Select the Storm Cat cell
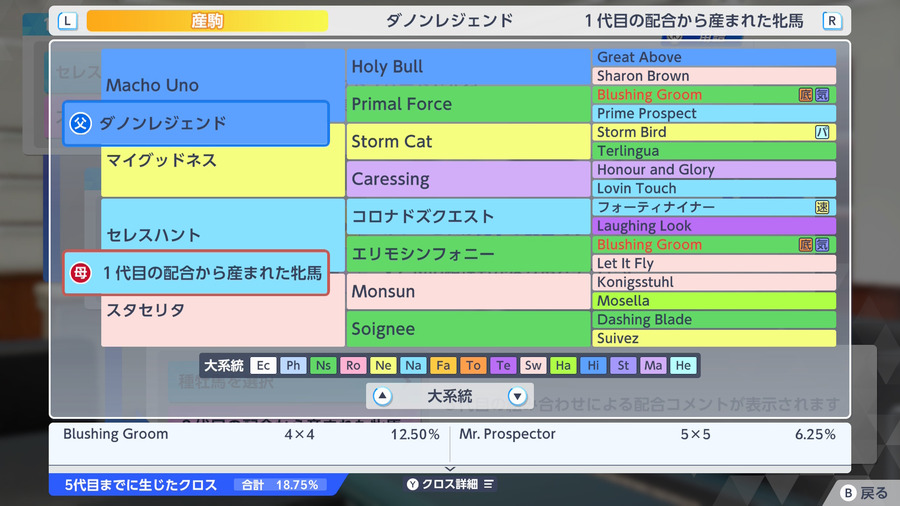Viewport: 900px width, 506px height. point(468,142)
